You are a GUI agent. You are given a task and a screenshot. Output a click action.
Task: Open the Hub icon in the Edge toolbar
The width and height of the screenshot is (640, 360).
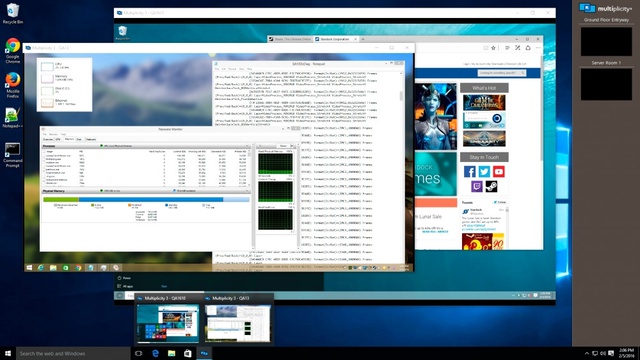click(507, 48)
